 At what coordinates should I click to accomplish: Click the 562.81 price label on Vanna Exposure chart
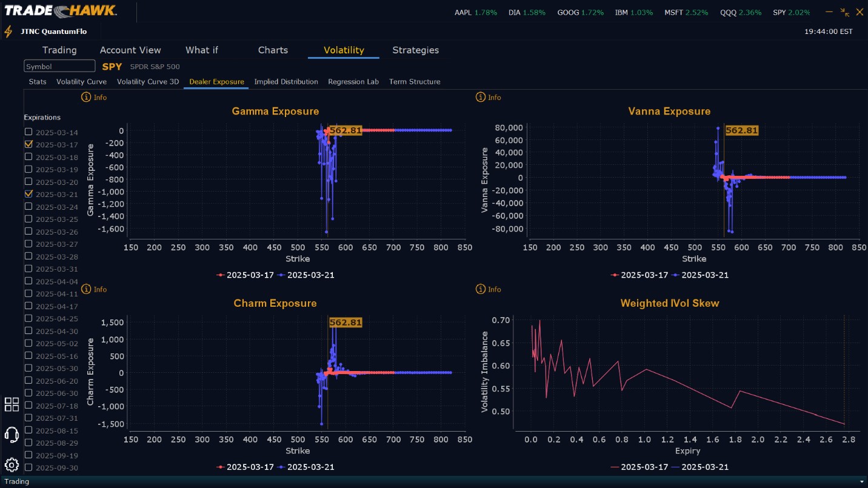click(741, 130)
